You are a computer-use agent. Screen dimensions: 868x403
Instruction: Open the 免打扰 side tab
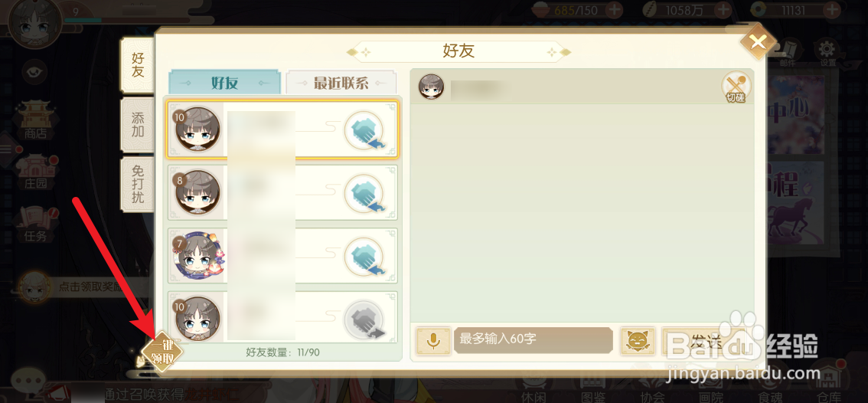[x=138, y=184]
